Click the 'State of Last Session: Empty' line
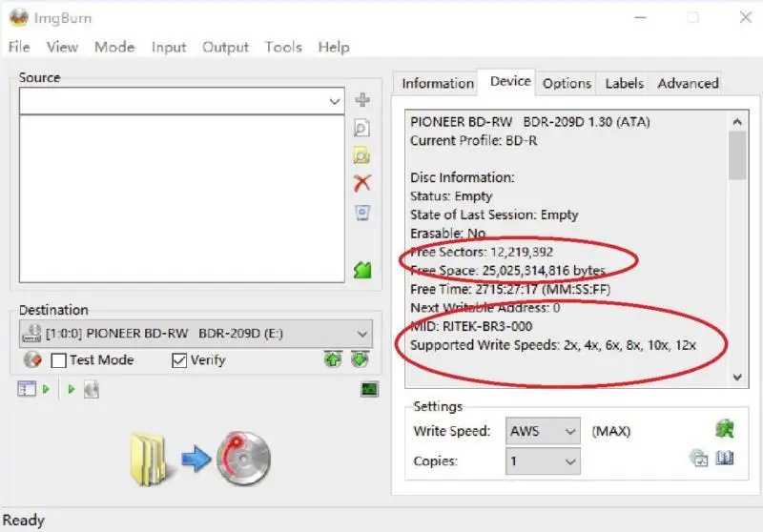 (x=494, y=215)
